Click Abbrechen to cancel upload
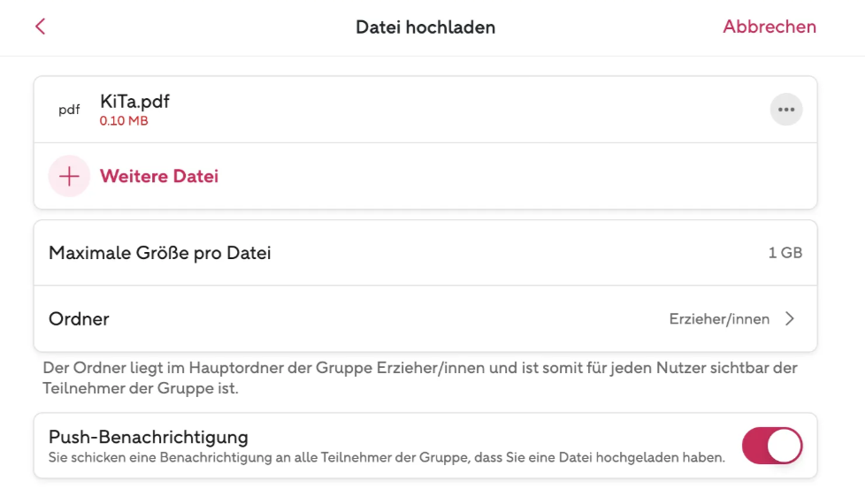Image resolution: width=865 pixels, height=504 pixels. pos(769,27)
